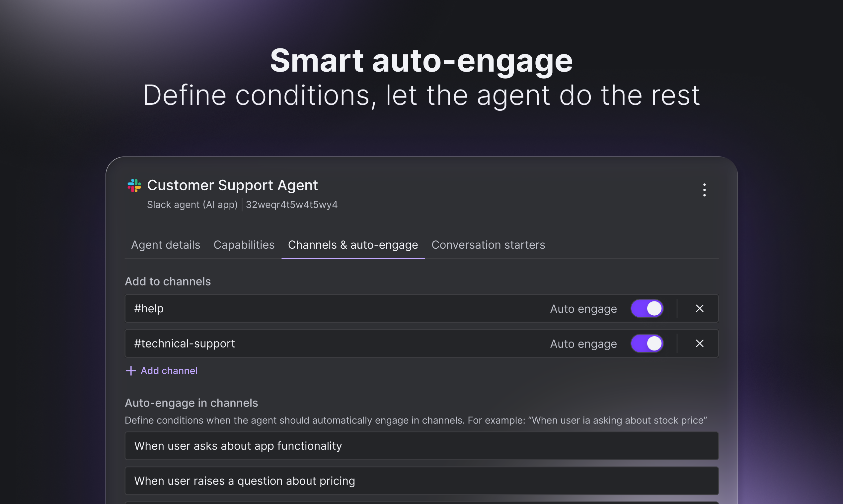Viewport: 843px width, 504px height.
Task: Open the Capabilities tab
Action: coord(244,245)
